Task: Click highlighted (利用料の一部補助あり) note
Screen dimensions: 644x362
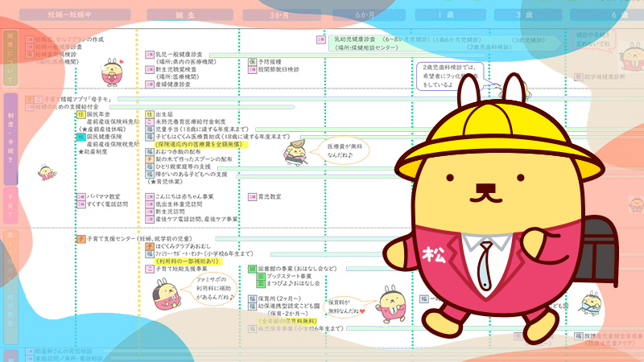Action: (x=188, y=261)
